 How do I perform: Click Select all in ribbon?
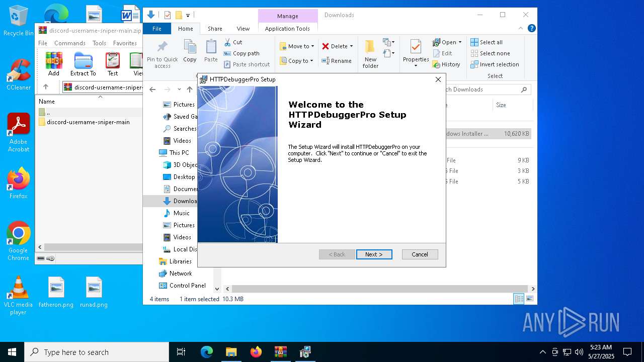[487, 42]
